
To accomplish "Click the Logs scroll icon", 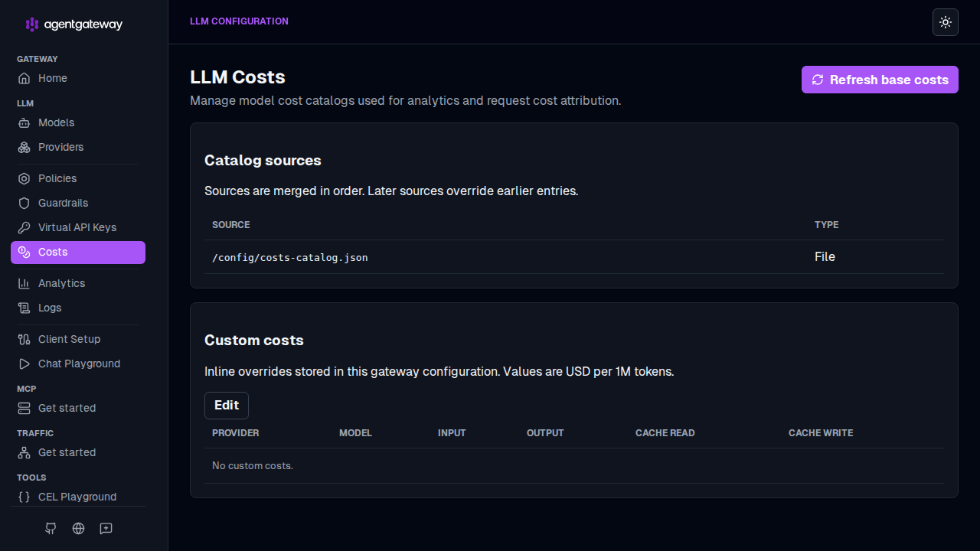I will coord(24,308).
